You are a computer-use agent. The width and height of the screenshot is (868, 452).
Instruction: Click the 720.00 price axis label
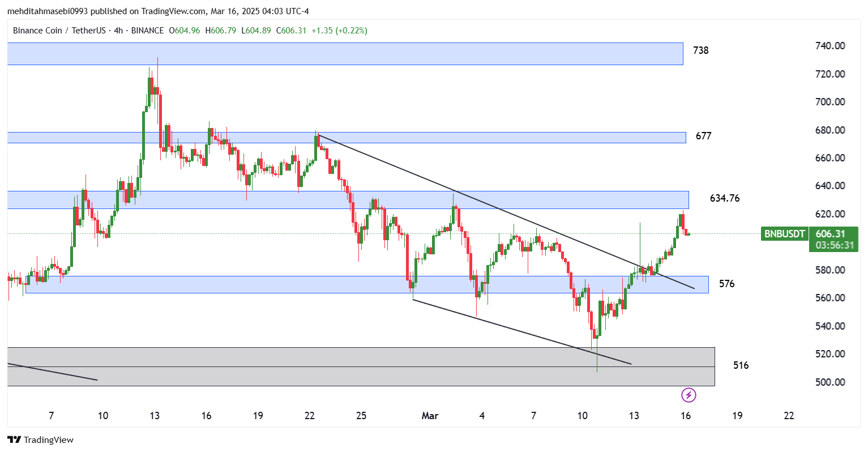(831, 74)
